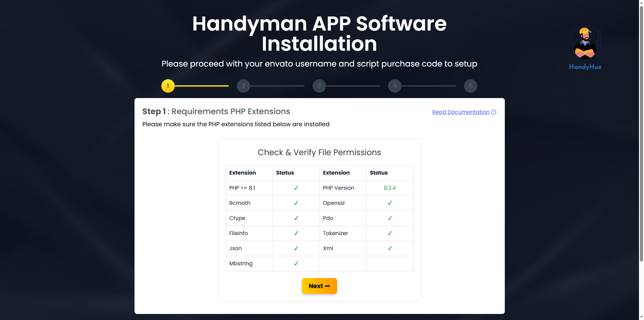Open the Read Documentation link
This screenshot has height=320, width=644.
click(x=461, y=112)
